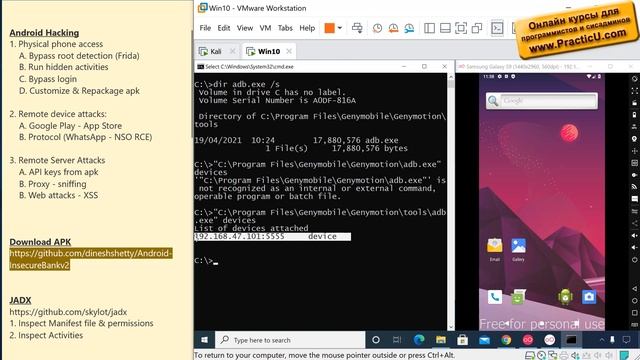The height and width of the screenshot is (360, 640).
Task: Click the Type here to search box
Action: [x=290, y=340]
